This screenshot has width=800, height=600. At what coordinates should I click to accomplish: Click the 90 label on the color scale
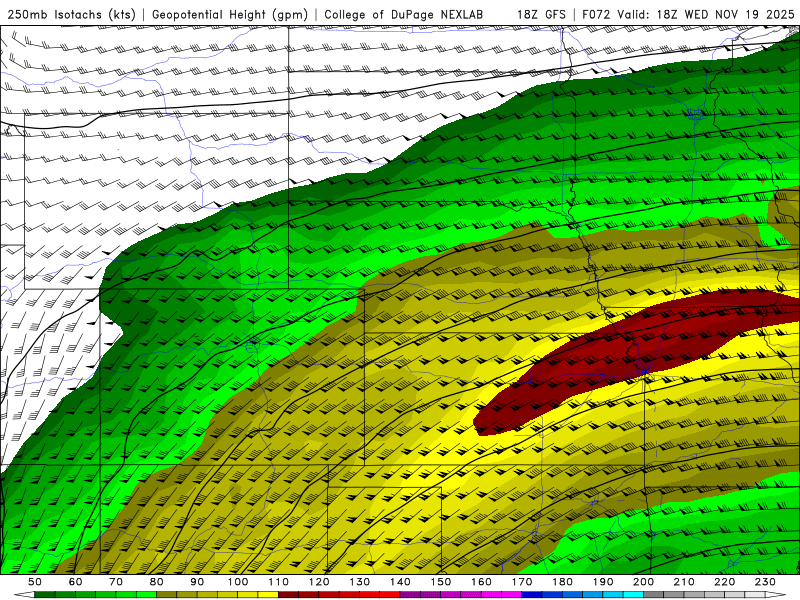(197, 582)
